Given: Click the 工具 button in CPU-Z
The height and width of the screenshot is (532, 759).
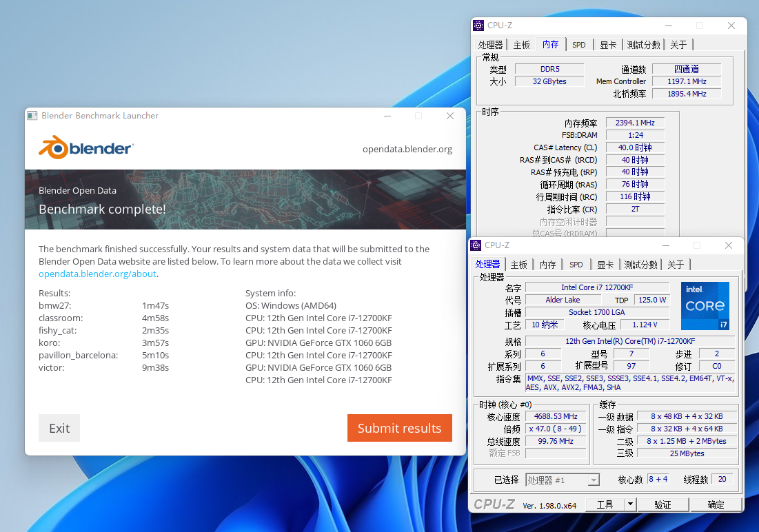Looking at the screenshot, I should pos(605,504).
